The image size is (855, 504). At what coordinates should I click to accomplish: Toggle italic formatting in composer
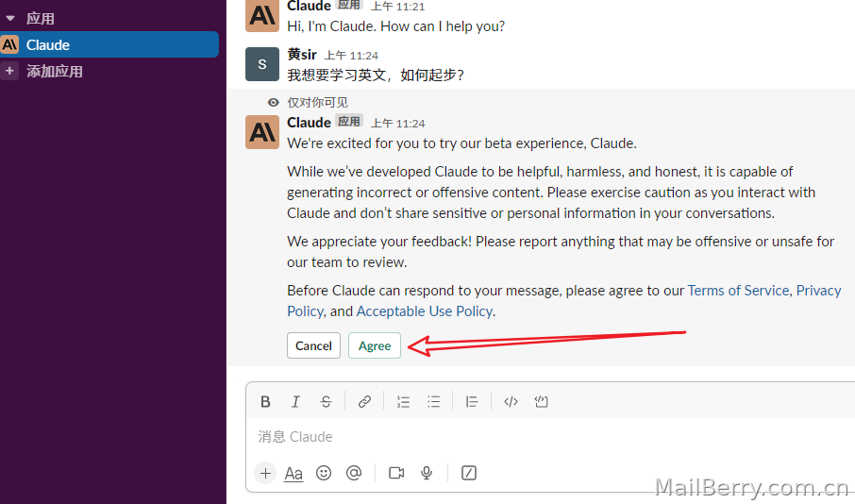tap(295, 402)
